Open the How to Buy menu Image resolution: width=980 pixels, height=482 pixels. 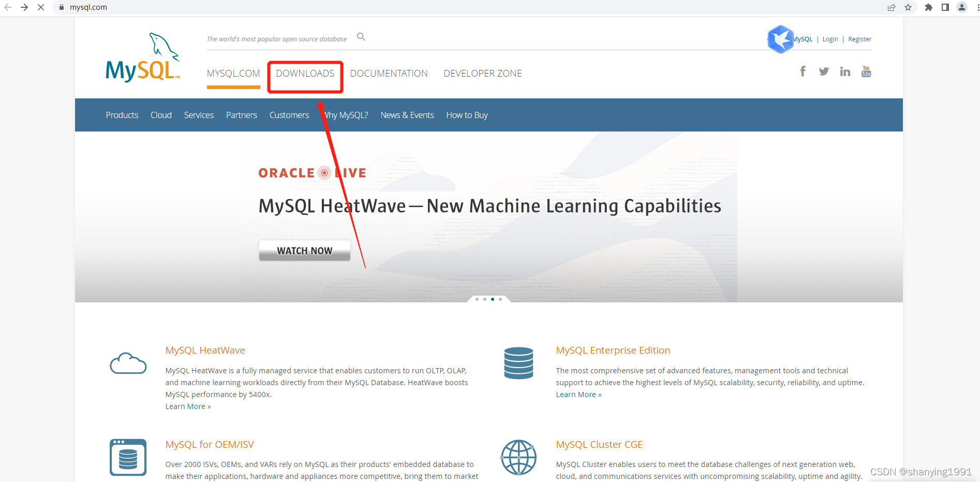pyautogui.click(x=467, y=115)
